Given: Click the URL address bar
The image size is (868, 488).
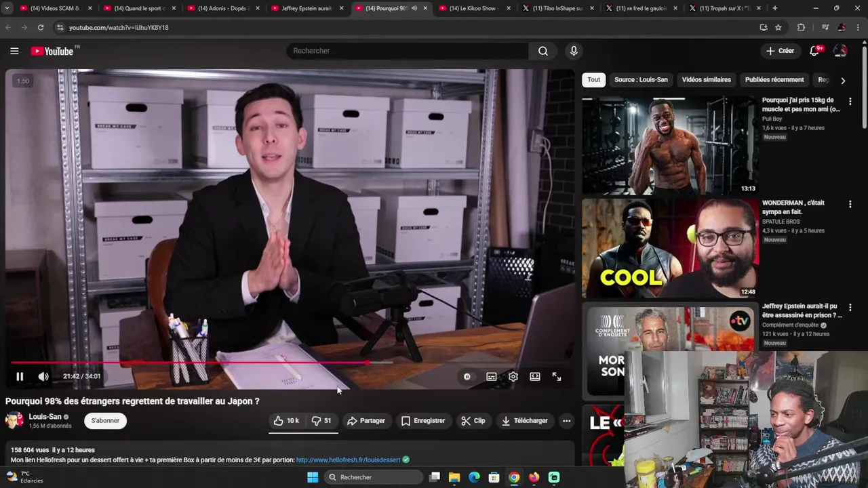Looking at the screenshot, I should point(407,27).
